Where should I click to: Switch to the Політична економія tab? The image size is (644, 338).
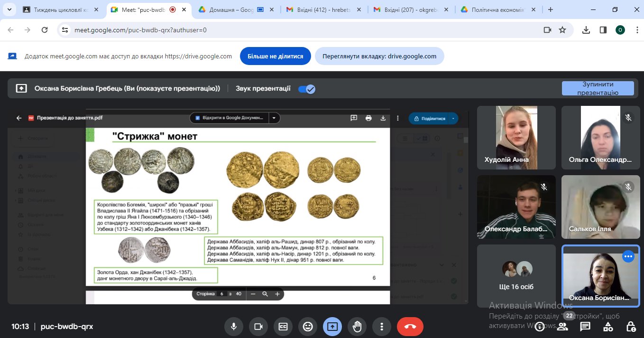(x=494, y=9)
